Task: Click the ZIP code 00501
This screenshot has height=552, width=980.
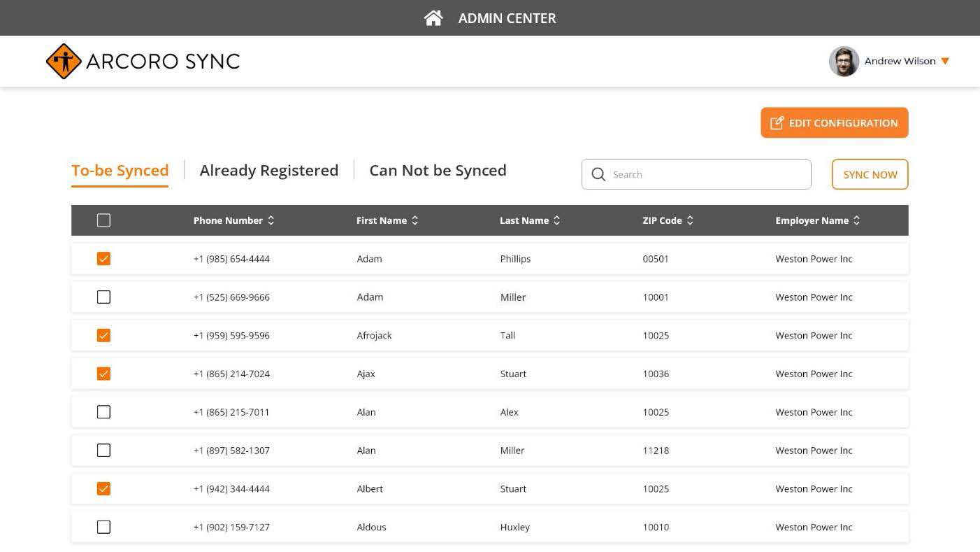Action: pos(656,259)
